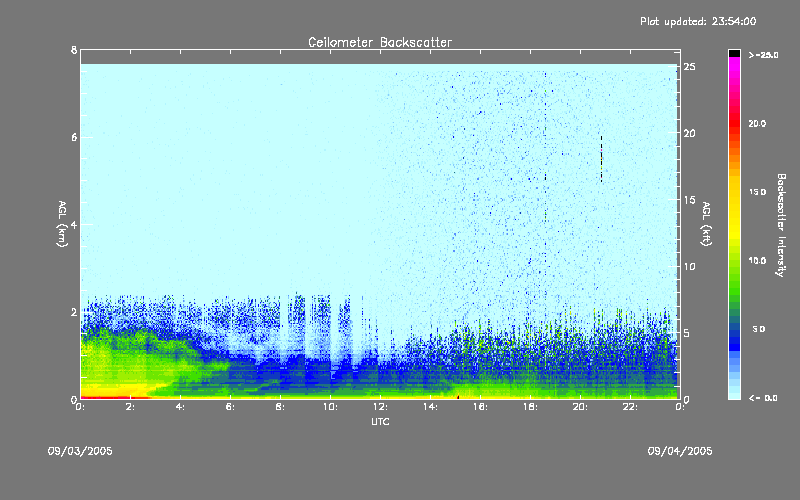
Task: Click the 'Backscatter Intensity' colorbar label
Action: (781, 225)
